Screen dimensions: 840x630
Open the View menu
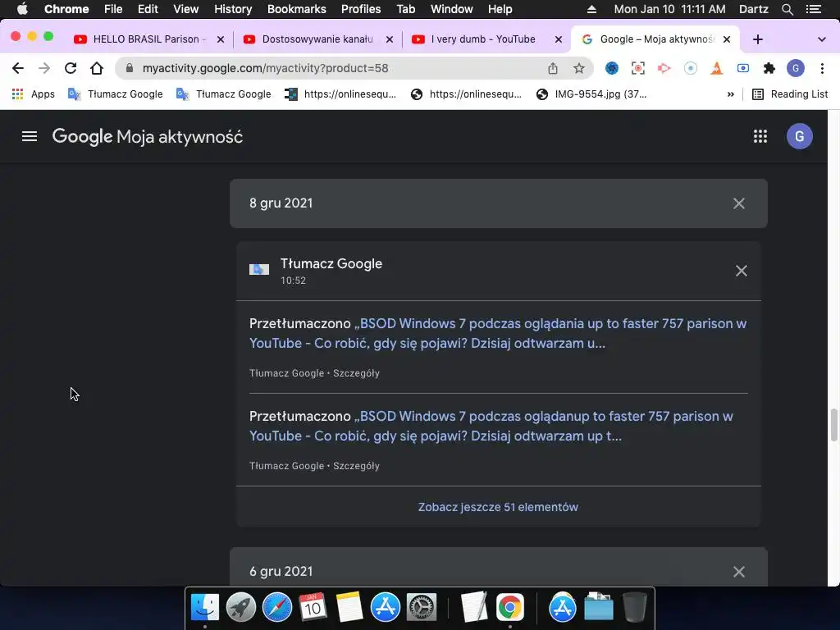pos(186,9)
